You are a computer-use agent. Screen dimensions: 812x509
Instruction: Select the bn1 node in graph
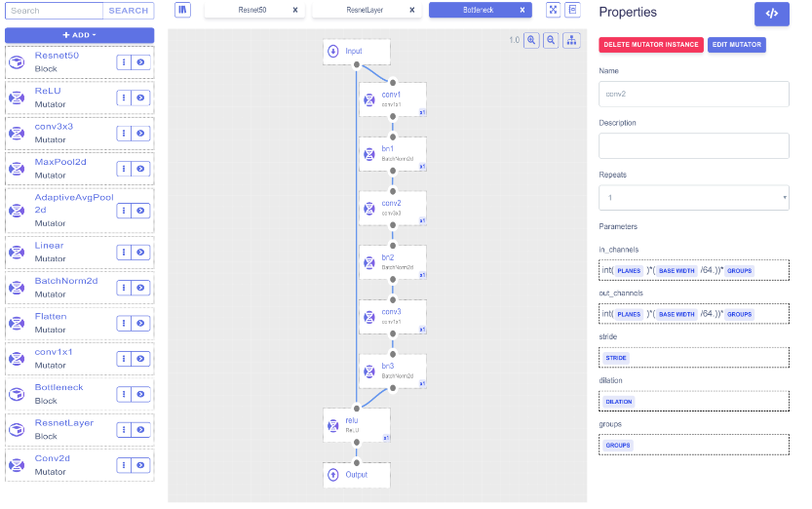[393, 154]
